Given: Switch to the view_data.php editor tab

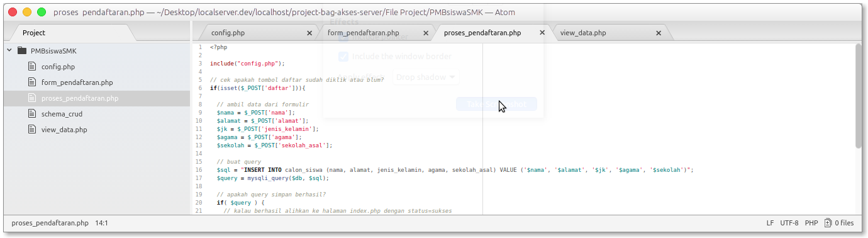Looking at the screenshot, I should [x=583, y=33].
